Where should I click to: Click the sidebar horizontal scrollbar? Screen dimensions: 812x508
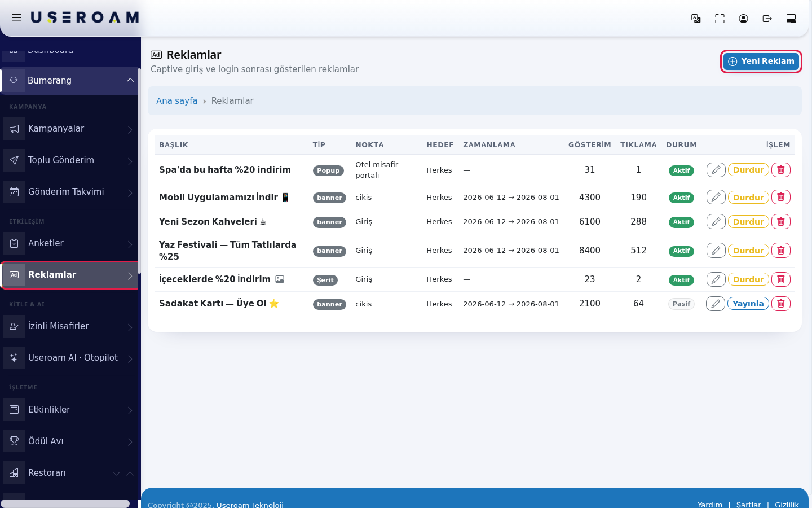65,503
